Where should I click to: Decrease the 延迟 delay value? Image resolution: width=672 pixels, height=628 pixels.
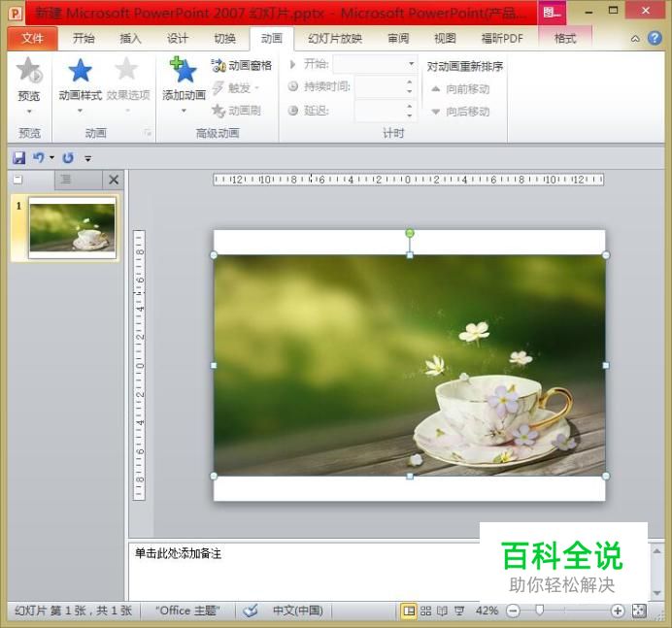click(x=410, y=116)
